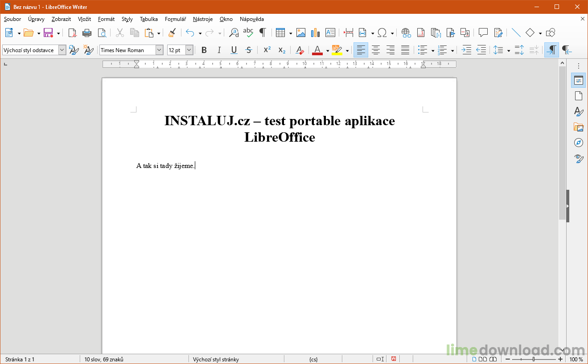This screenshot has height=364, width=588.
Task: Click the yellow highlighting color button
Action: tap(337, 50)
